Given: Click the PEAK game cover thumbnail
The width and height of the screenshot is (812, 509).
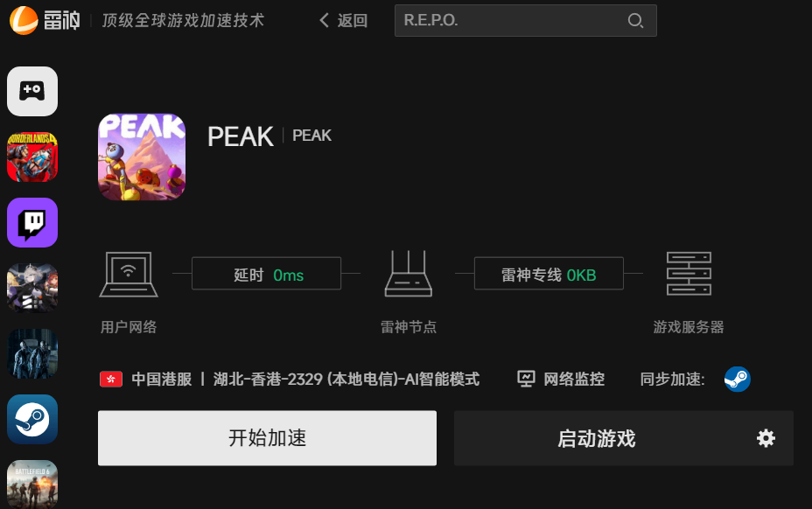Looking at the screenshot, I should click(142, 157).
